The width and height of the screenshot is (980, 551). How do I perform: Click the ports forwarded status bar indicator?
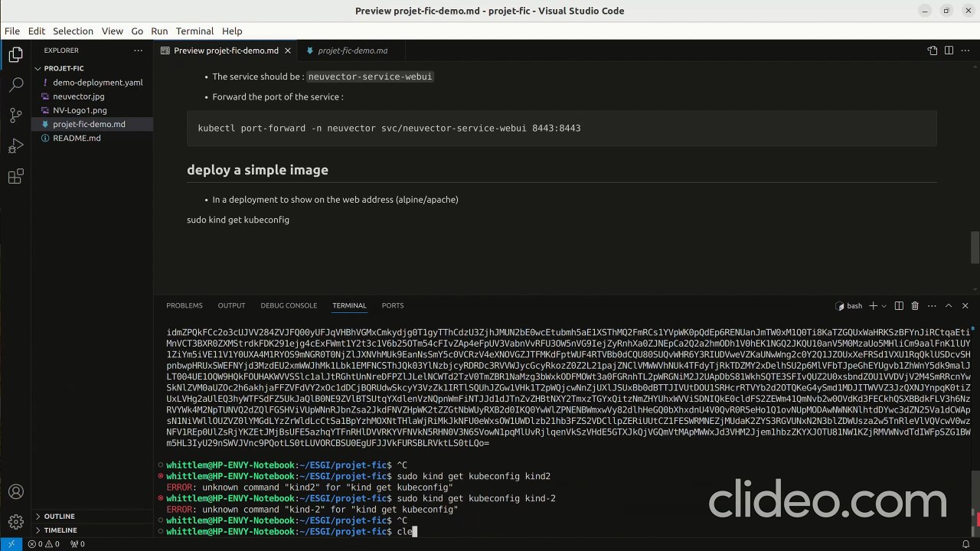(x=77, y=544)
